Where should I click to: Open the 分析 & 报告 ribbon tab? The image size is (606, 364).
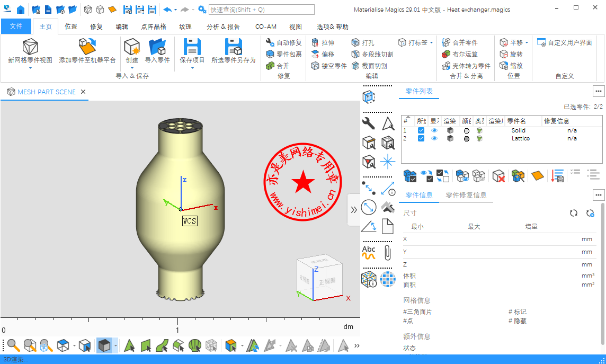click(223, 26)
